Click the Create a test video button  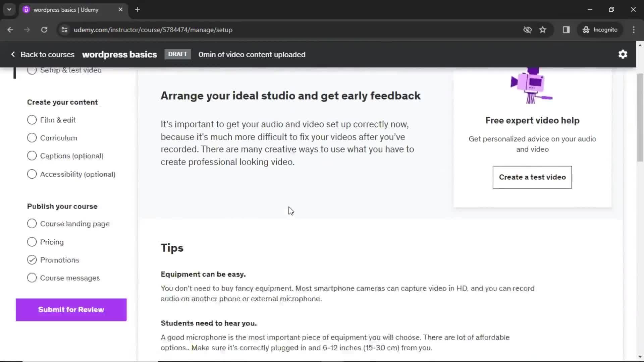[x=532, y=177]
